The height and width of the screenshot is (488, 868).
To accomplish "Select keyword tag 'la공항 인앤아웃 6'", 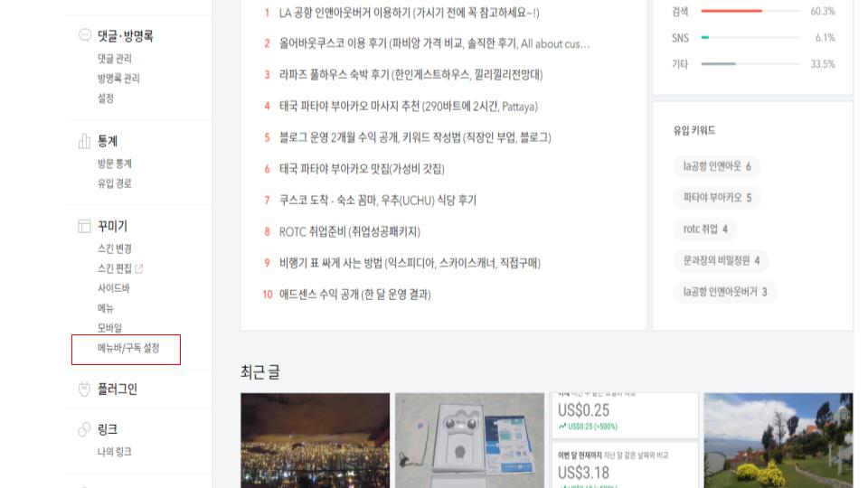I will pos(717,166).
